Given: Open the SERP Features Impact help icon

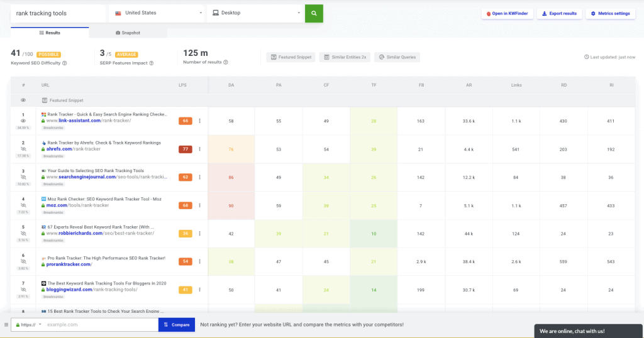Looking at the screenshot, I should tap(151, 63).
